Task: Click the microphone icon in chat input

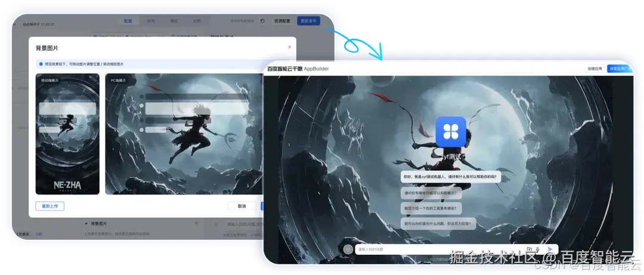Action: click(538, 249)
